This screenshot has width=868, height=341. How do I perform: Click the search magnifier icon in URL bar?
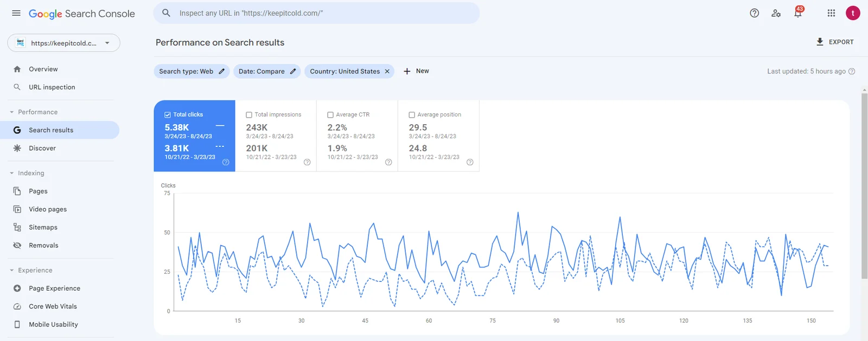click(x=167, y=13)
